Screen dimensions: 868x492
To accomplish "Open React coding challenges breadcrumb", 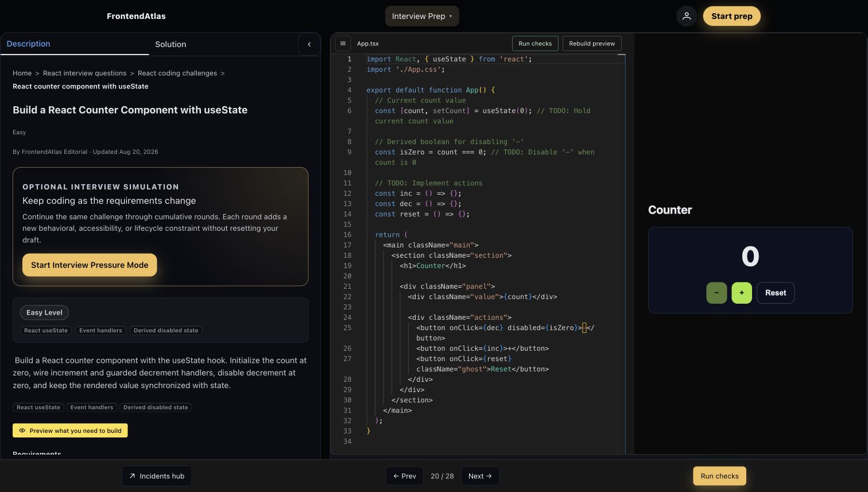I will tap(177, 73).
